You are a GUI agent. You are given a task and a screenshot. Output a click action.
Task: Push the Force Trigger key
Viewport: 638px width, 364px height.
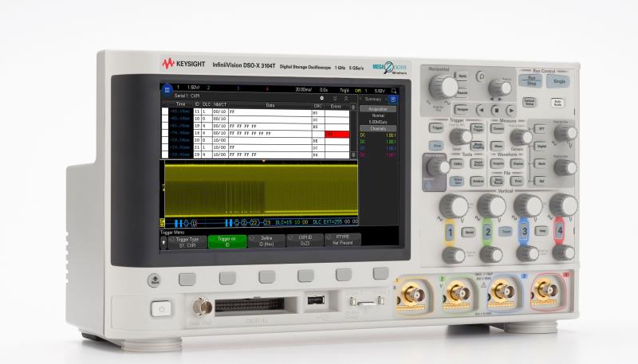[x=477, y=128]
